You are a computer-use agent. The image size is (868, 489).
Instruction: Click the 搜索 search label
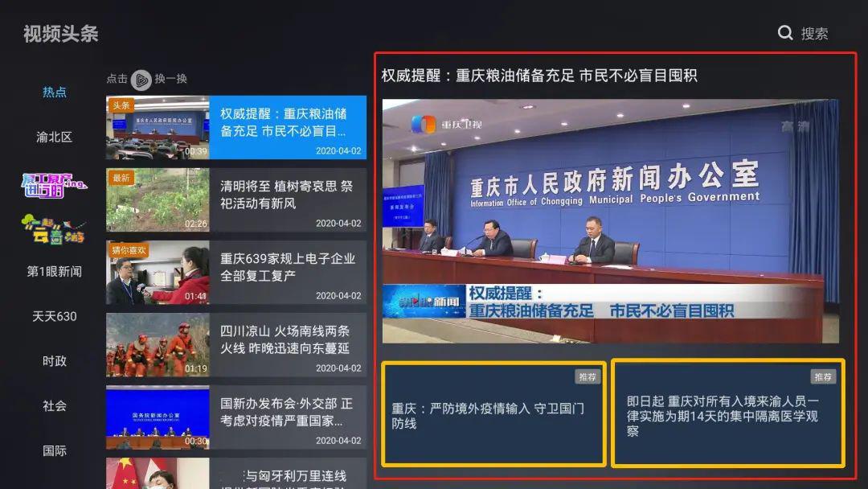pos(813,33)
